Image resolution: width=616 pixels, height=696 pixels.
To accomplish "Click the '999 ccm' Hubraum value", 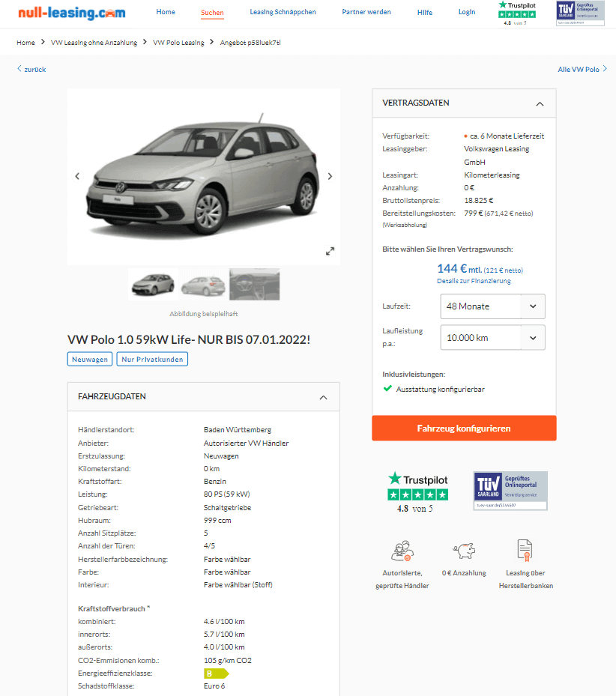I will tap(217, 520).
